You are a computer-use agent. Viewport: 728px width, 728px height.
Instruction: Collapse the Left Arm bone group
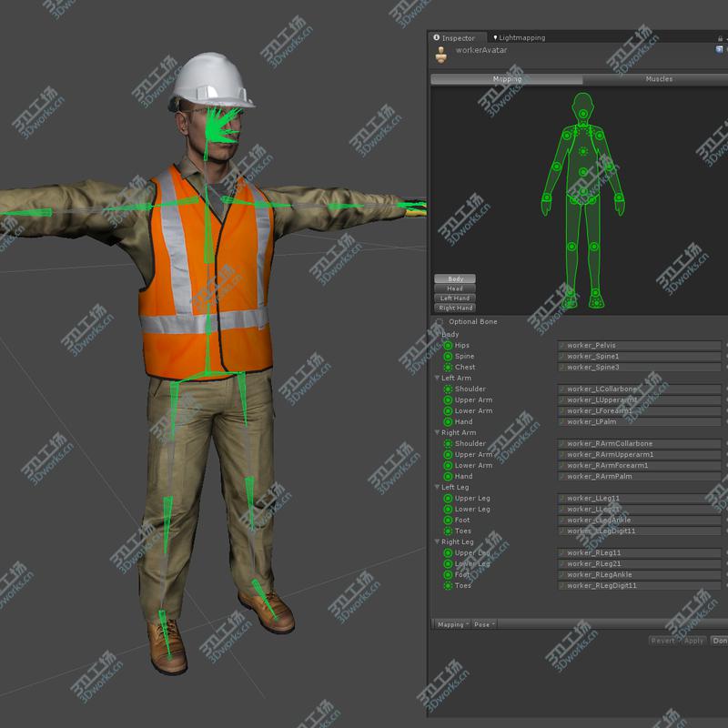click(438, 378)
